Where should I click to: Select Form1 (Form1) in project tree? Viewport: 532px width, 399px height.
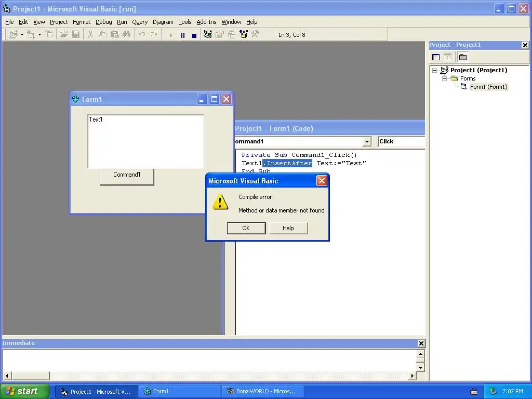point(488,87)
